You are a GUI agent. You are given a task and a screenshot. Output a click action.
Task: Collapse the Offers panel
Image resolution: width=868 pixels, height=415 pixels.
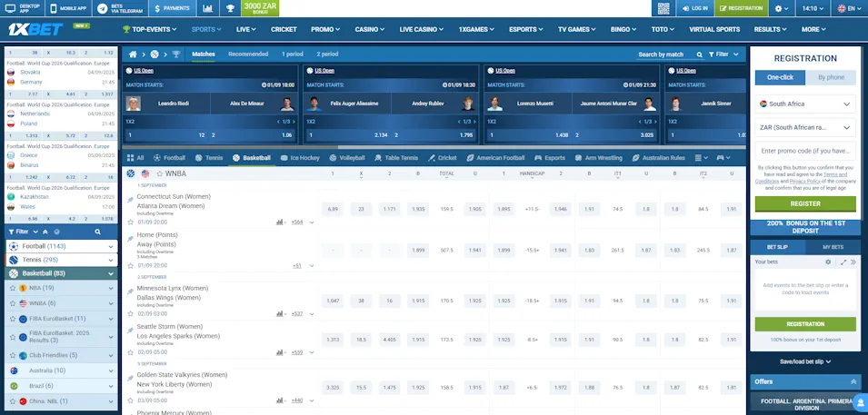[853, 381]
